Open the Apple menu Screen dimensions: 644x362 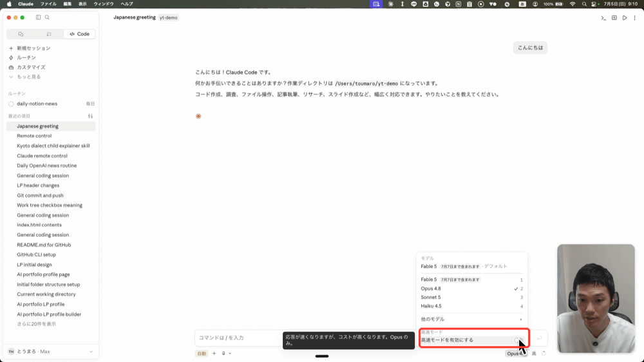pyautogui.click(x=9, y=4)
